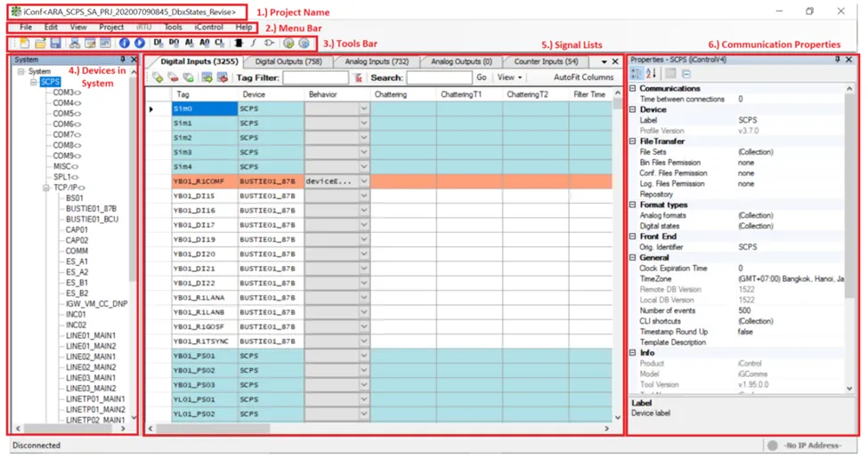The width and height of the screenshot is (868, 458).
Task: Click the signal grid horizontal scrollbar thumb
Action: (x=213, y=429)
